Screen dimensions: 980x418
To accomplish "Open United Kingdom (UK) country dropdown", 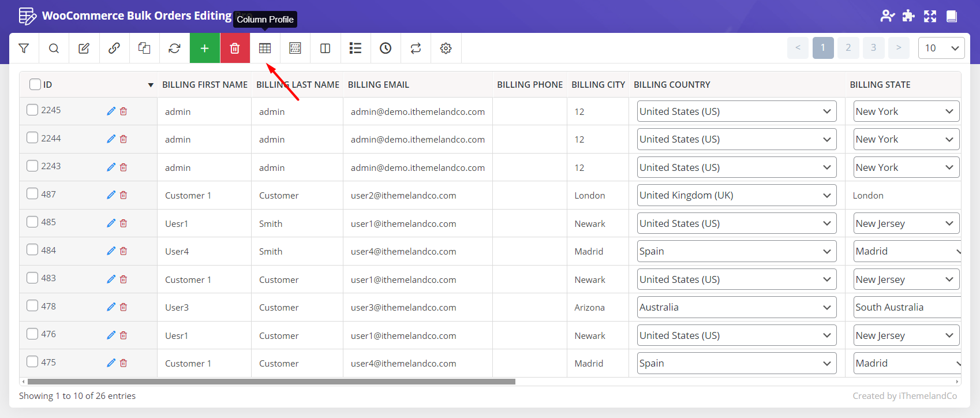I will (737, 195).
